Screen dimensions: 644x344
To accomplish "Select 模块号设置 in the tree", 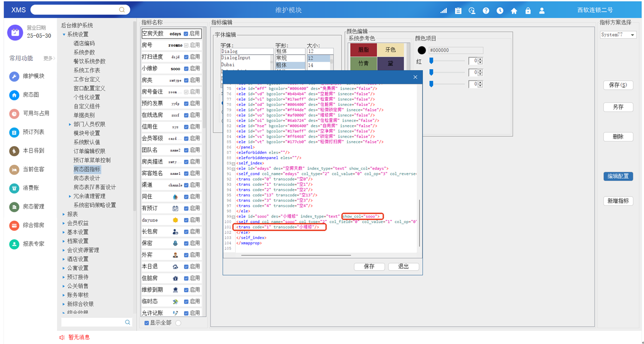I will (x=87, y=134).
